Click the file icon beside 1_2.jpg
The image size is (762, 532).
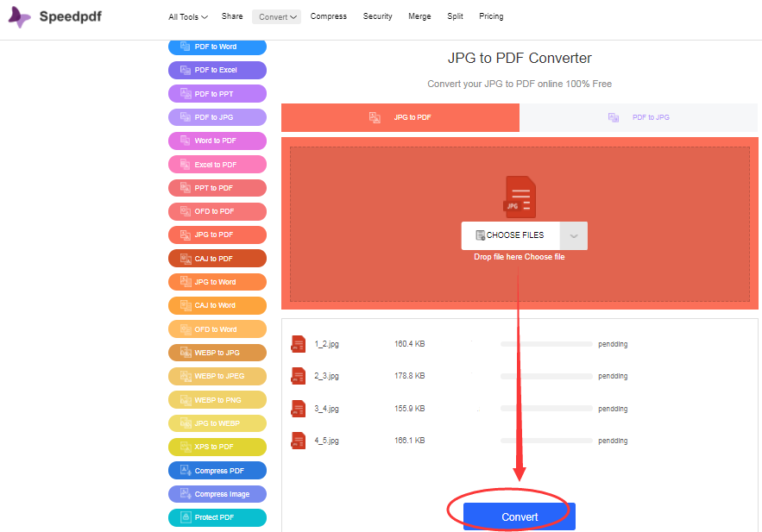click(x=298, y=344)
